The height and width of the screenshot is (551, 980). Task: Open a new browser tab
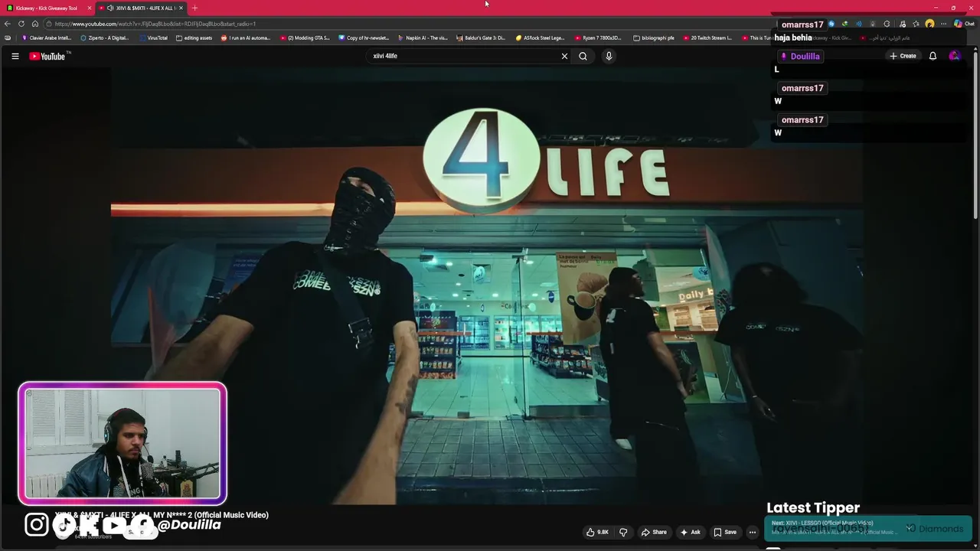[194, 8]
